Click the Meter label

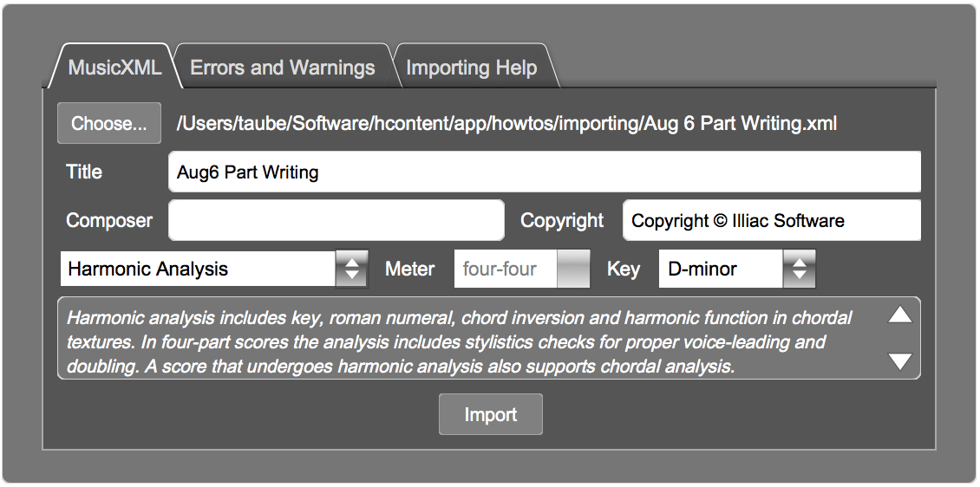(x=409, y=269)
